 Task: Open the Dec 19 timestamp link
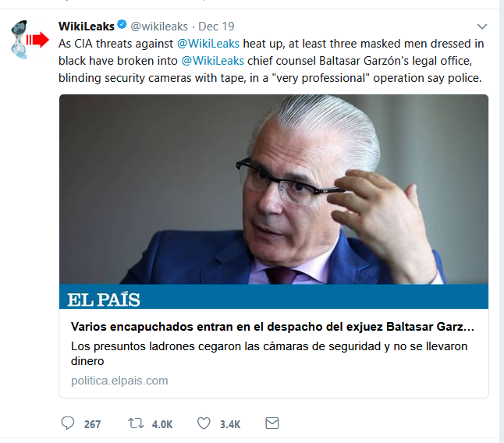pos(216,27)
